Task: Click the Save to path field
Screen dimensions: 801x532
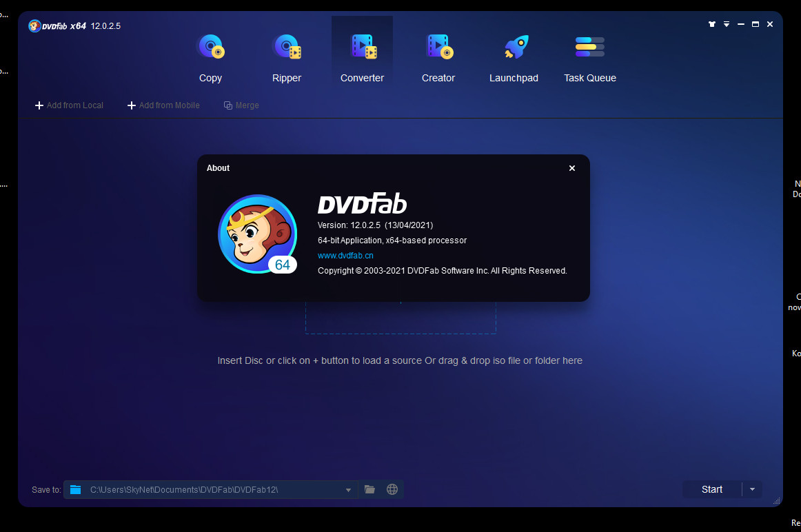Action: (211, 490)
